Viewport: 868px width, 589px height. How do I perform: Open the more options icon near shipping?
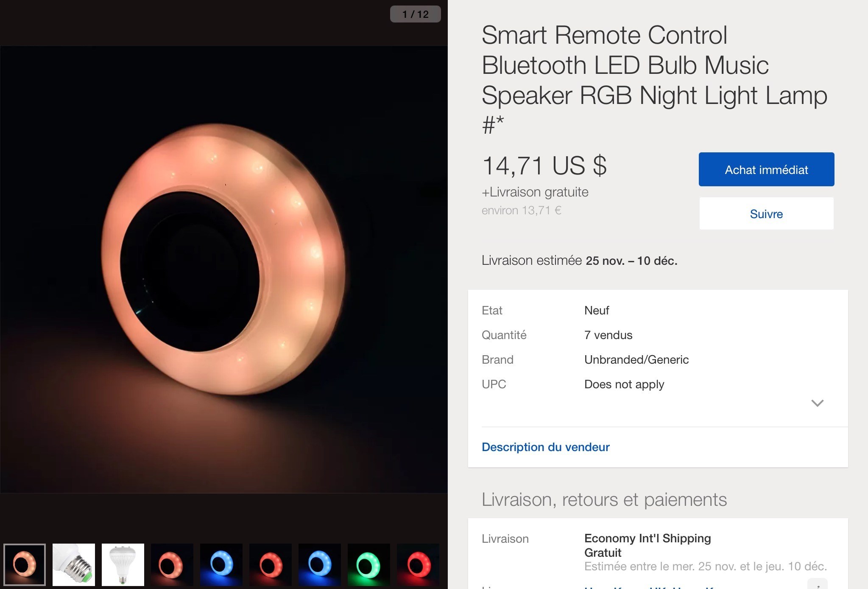[x=818, y=585]
